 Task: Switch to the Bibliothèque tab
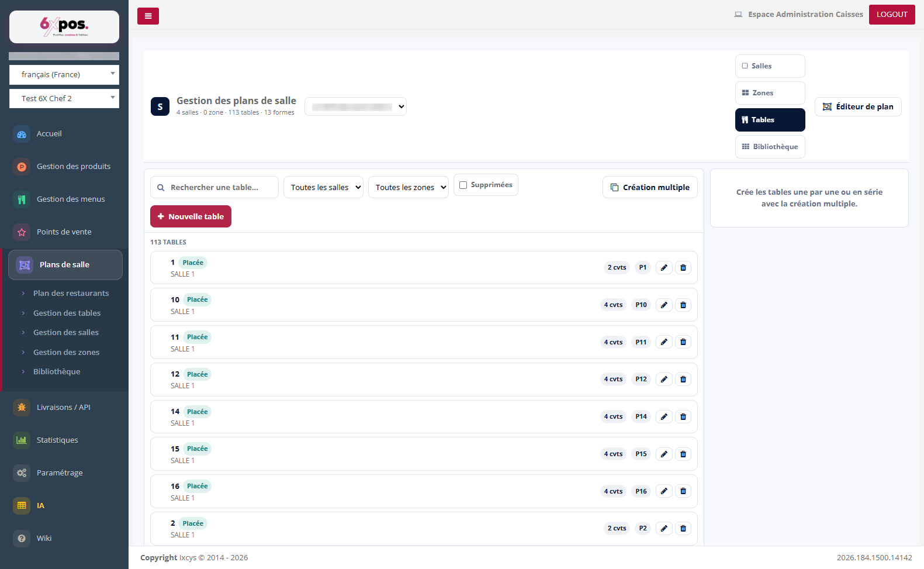[770, 147]
